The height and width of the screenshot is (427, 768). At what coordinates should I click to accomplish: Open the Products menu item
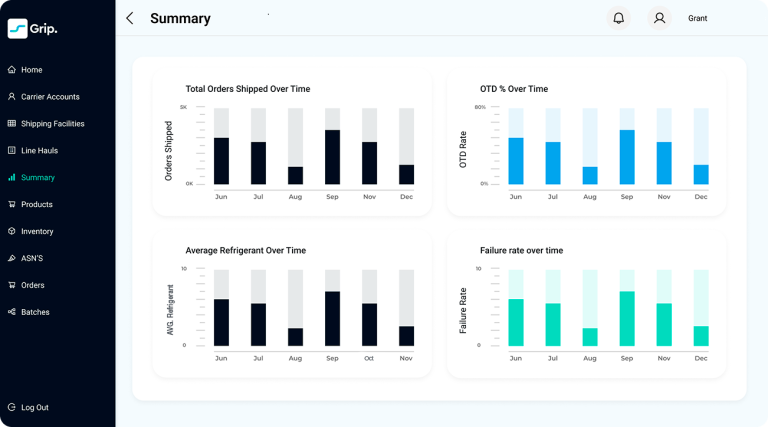(x=37, y=205)
